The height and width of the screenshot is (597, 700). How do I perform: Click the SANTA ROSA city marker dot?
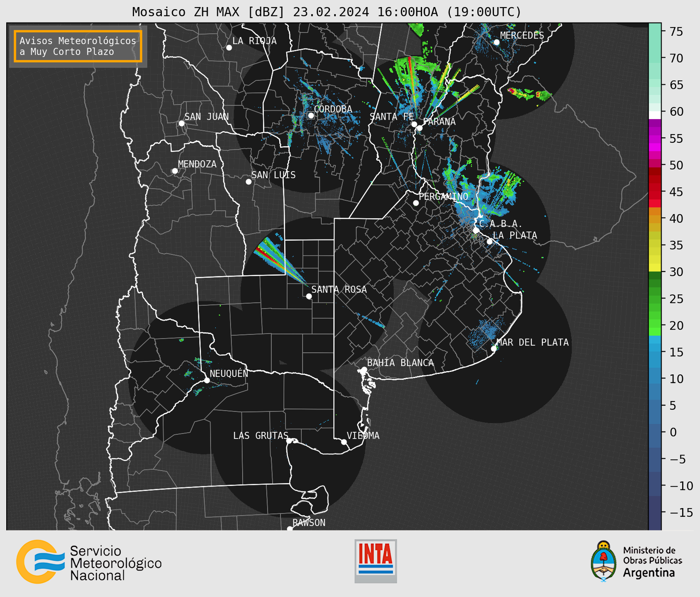[x=309, y=296]
